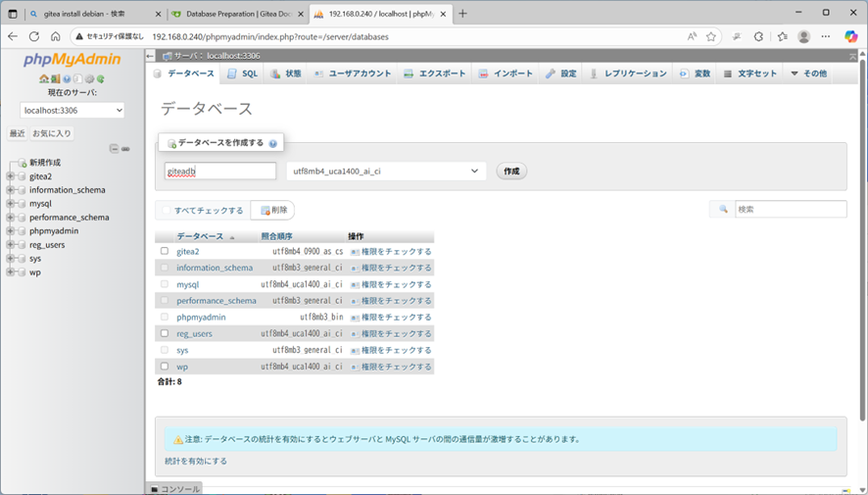Open collation dropdown utf8mb4_uca1400_ai_ci
868x495 pixels.
coord(386,172)
